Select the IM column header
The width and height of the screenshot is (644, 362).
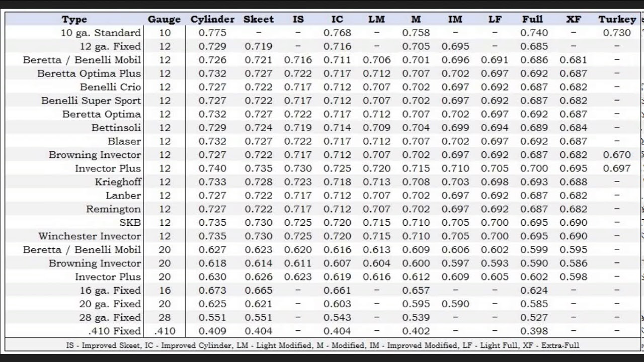(x=455, y=20)
